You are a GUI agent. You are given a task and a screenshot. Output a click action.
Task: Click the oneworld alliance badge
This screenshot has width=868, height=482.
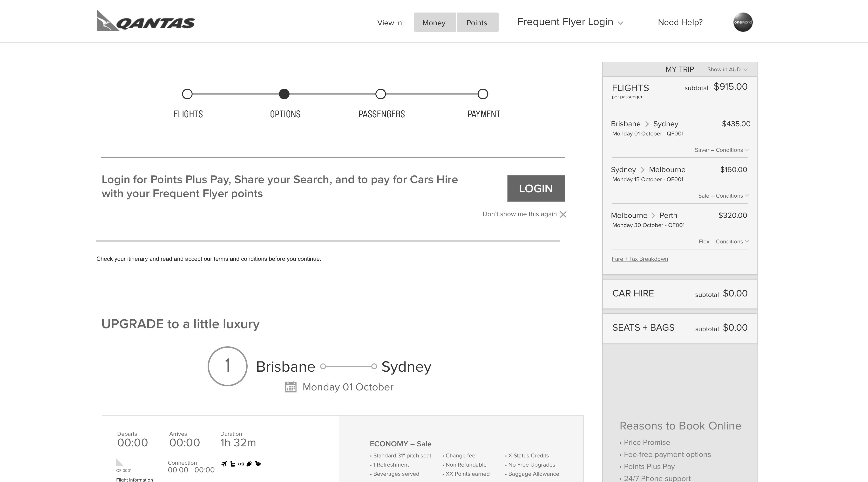(x=743, y=22)
